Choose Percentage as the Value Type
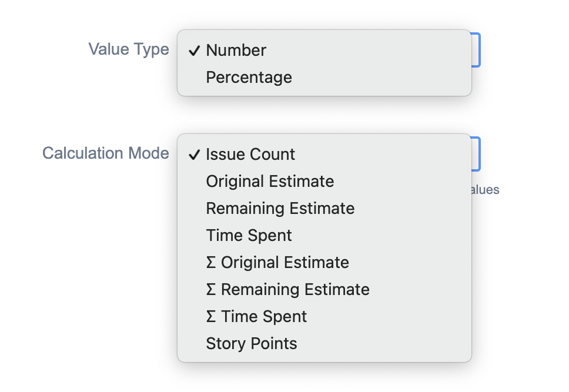Image resolution: width=569 pixels, height=392 pixels. [249, 77]
